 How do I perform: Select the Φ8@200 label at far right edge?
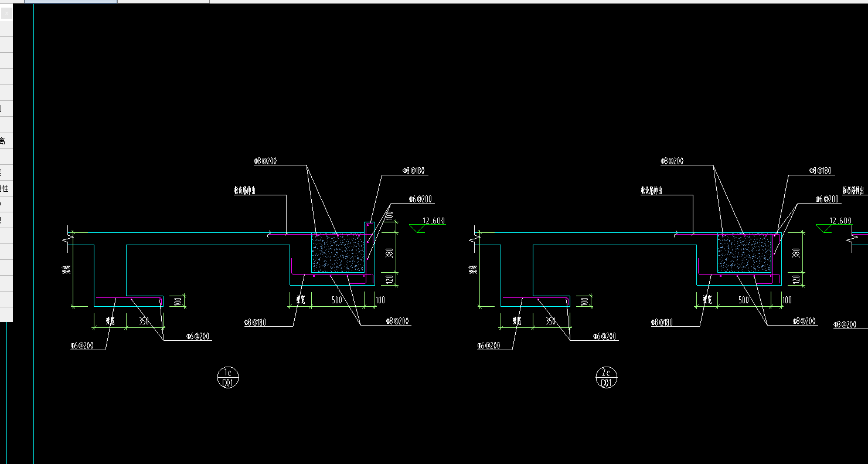(845, 324)
